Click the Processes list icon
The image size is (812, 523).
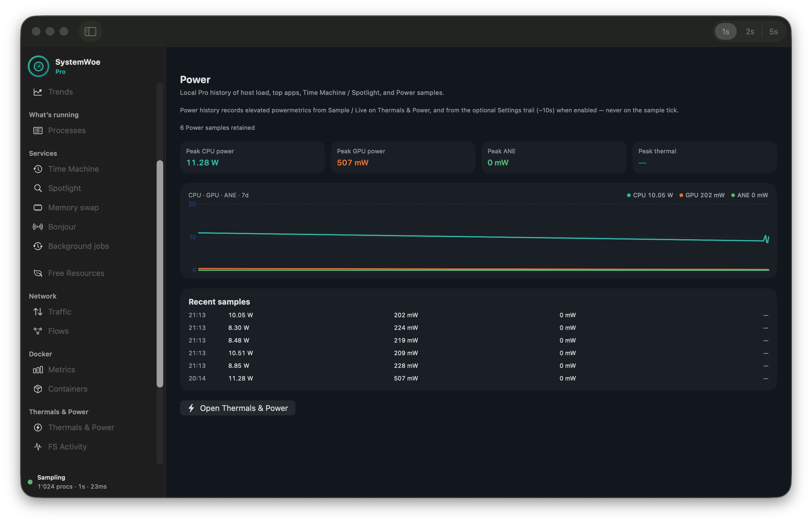(38, 131)
